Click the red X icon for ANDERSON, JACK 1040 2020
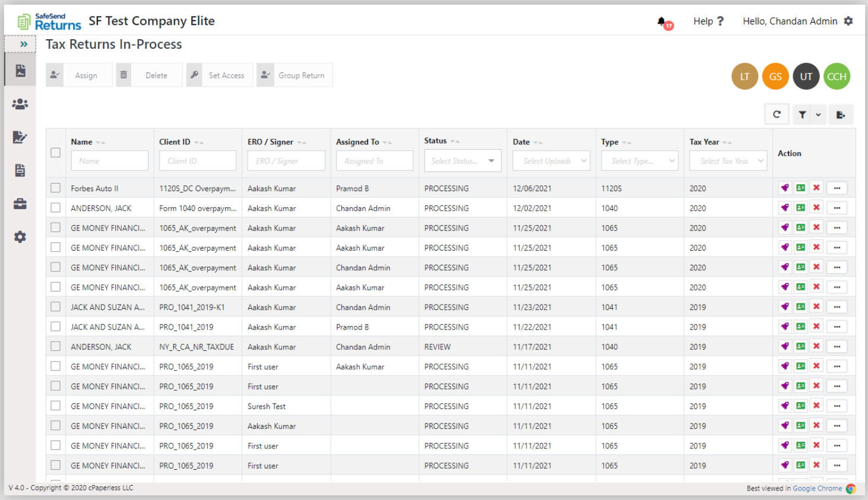Screen dimensions: 868x500 coord(816,208)
